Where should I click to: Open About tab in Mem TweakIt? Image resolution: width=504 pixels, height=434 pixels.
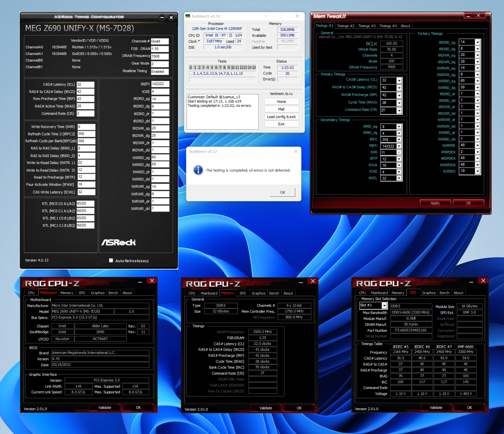point(405,26)
